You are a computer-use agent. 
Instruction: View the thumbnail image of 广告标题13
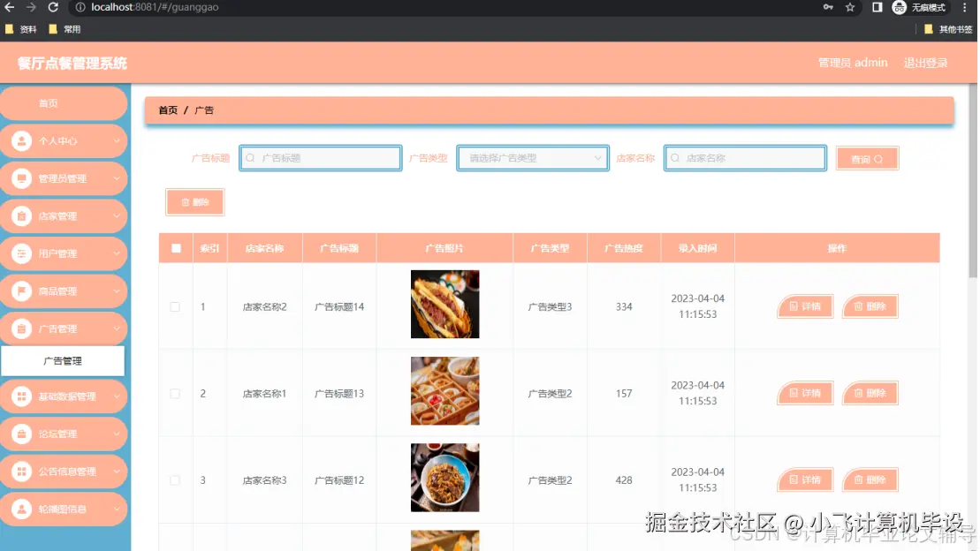click(x=444, y=390)
